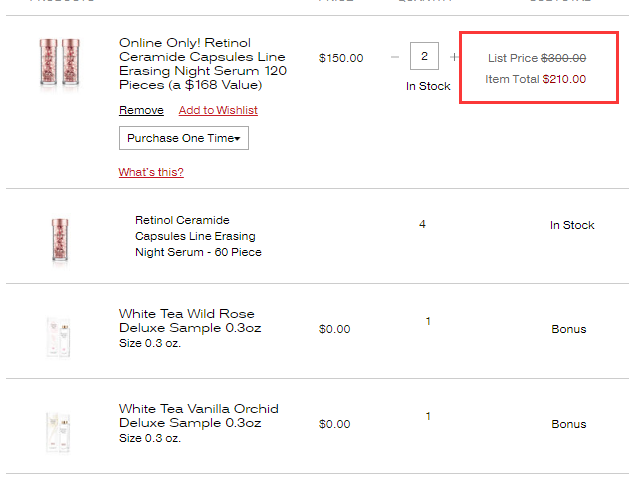Image resolution: width=629 pixels, height=477 pixels.
Task: Open White Tea Vanilla Orchid Deluxe Sample title
Action: point(199,416)
